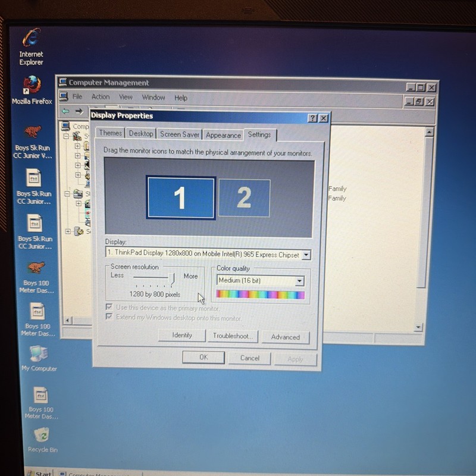Switch to the Appearance tab
The width and height of the screenshot is (476, 476).
tap(223, 135)
